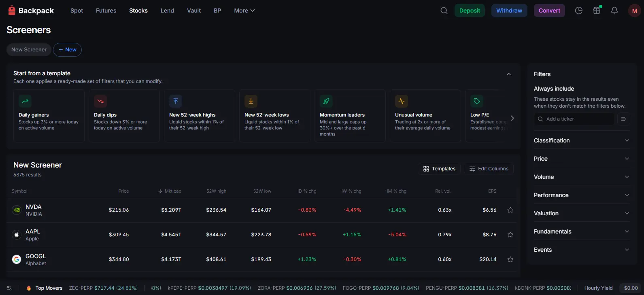Go to the Futures tab
This screenshot has width=644, height=295.
106,11
